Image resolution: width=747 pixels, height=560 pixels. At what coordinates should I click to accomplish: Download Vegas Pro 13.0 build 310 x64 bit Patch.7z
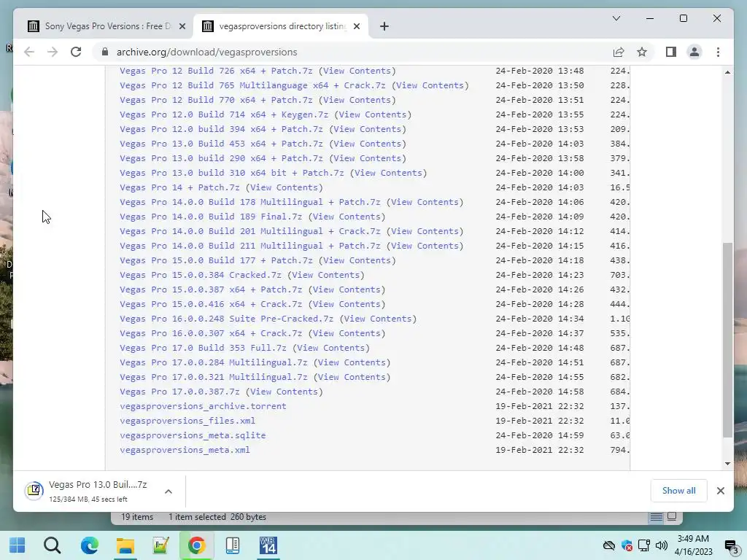coord(231,173)
